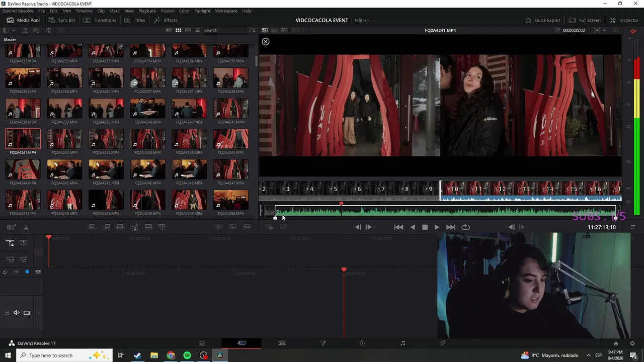The image size is (644, 362).
Task: Select the FQ2A4232.MP4 clip thumbnail
Action: [23, 51]
